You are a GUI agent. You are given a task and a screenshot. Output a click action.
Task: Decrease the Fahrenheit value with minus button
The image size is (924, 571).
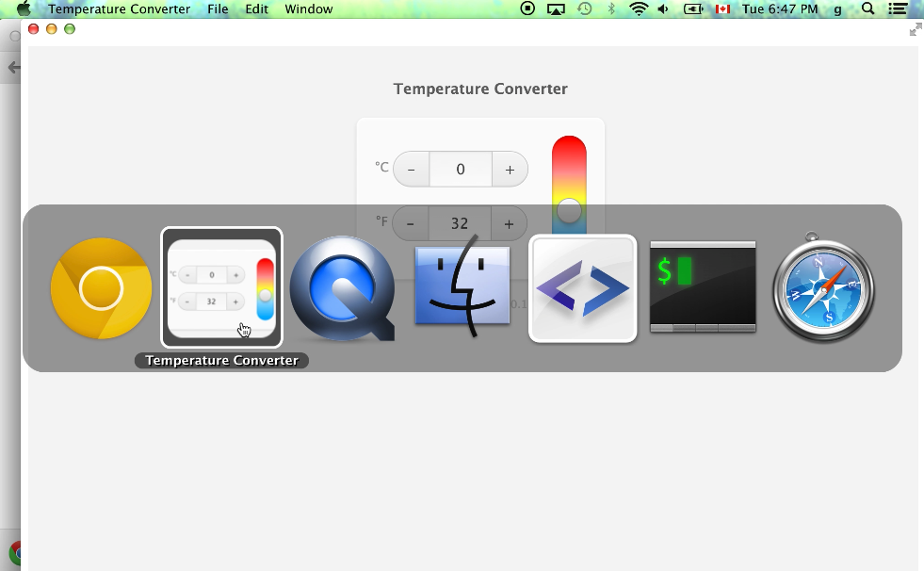tap(410, 224)
